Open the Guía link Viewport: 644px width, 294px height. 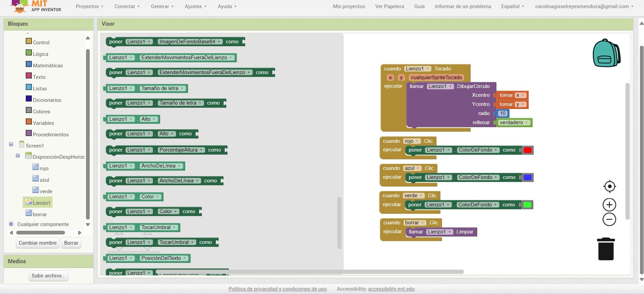[x=419, y=6]
